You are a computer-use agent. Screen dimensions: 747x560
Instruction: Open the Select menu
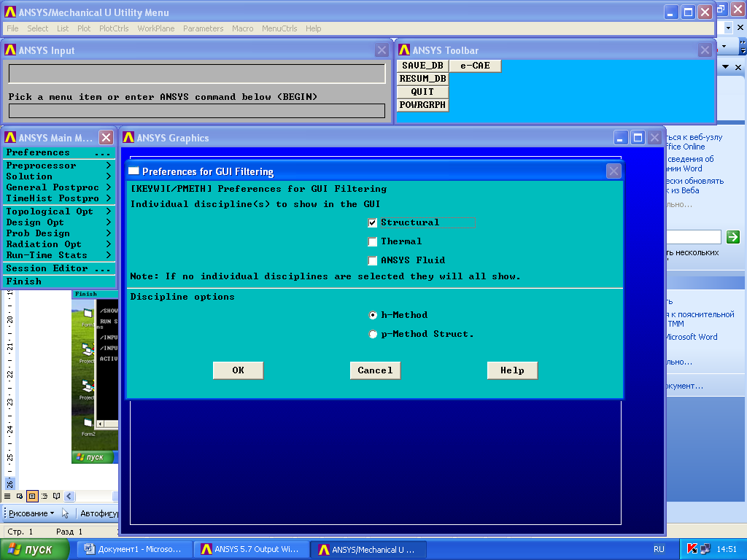pyautogui.click(x=38, y=28)
